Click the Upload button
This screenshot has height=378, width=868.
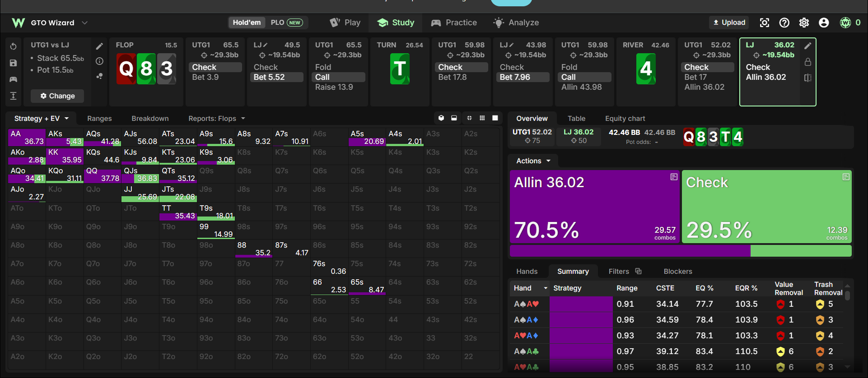point(729,23)
